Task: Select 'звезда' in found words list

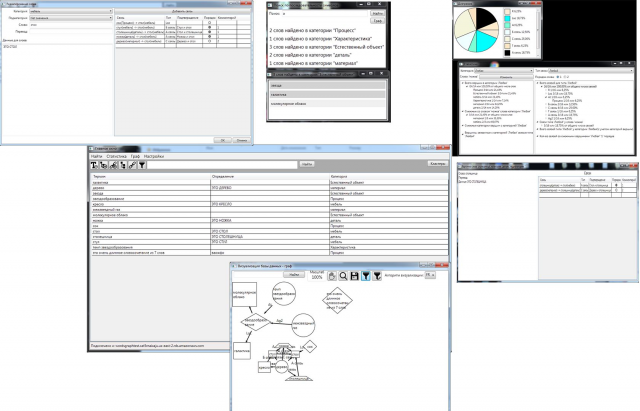Action: click(x=327, y=85)
